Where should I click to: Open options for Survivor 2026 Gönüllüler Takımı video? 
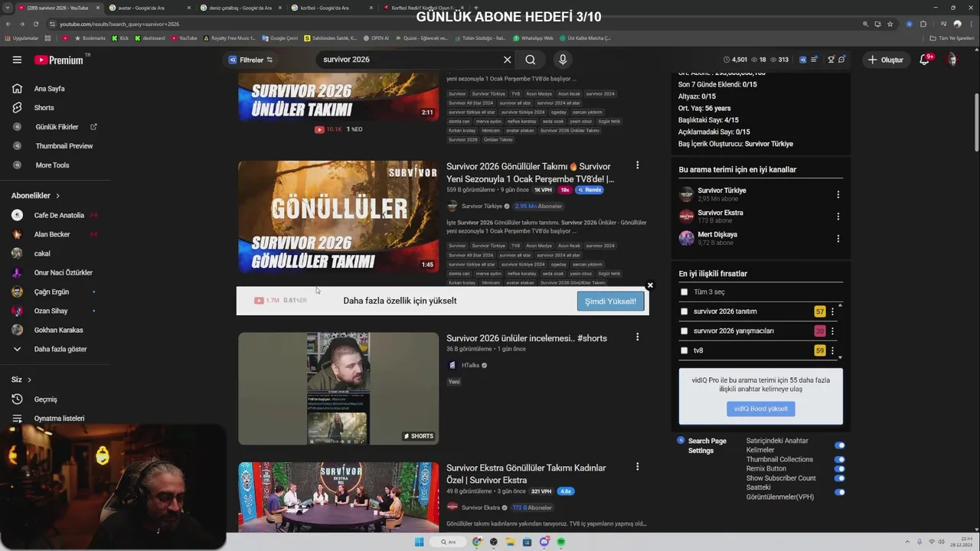pos(637,165)
